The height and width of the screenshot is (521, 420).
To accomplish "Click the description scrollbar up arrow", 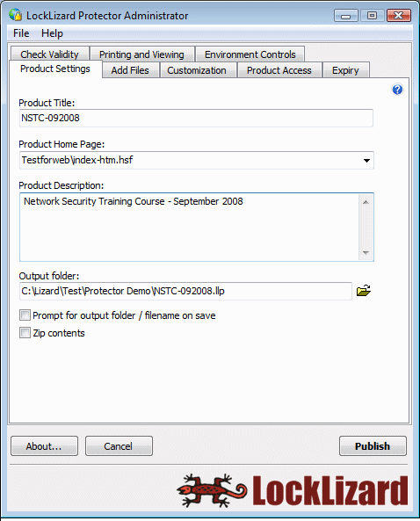I will point(366,202).
